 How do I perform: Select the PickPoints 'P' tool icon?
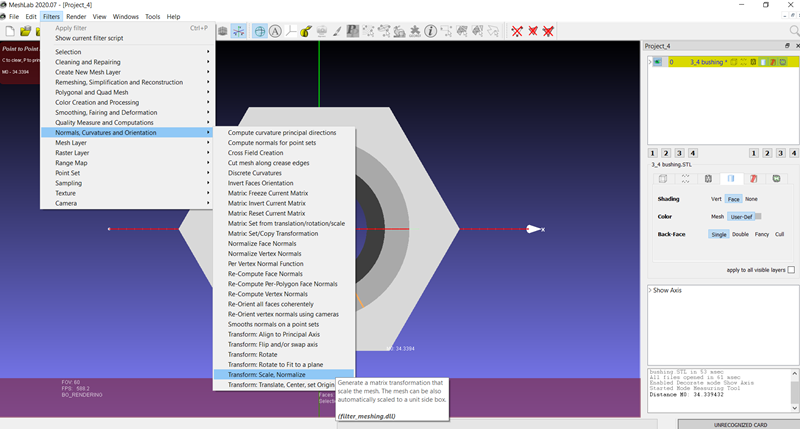(353, 32)
